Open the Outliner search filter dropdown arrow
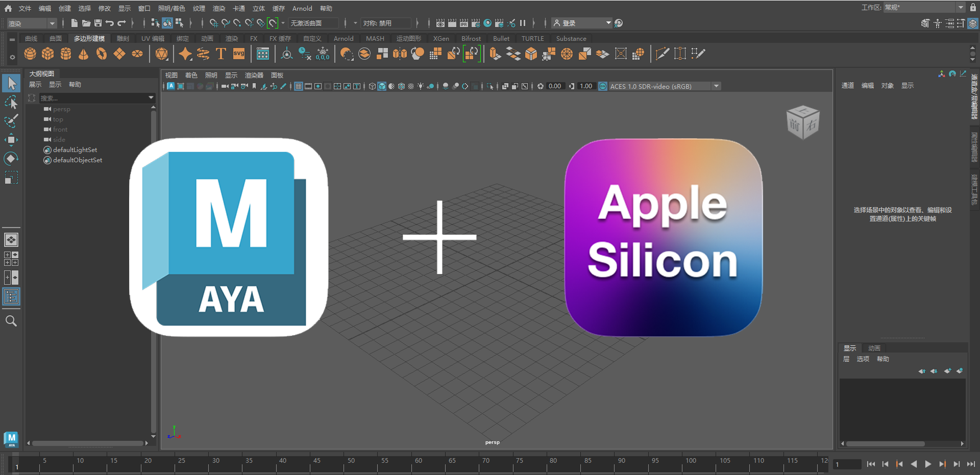 (151, 97)
